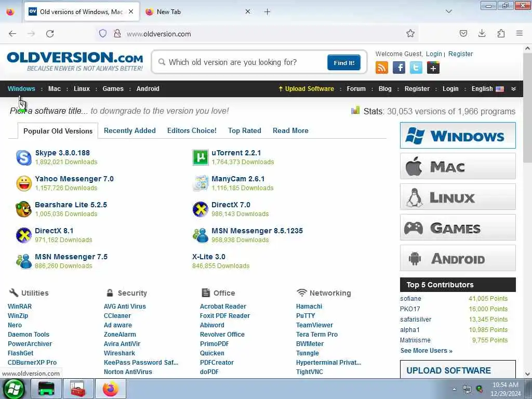This screenshot has height=399, width=532.
Task: Open the Hamachi networking link
Action: click(309, 307)
